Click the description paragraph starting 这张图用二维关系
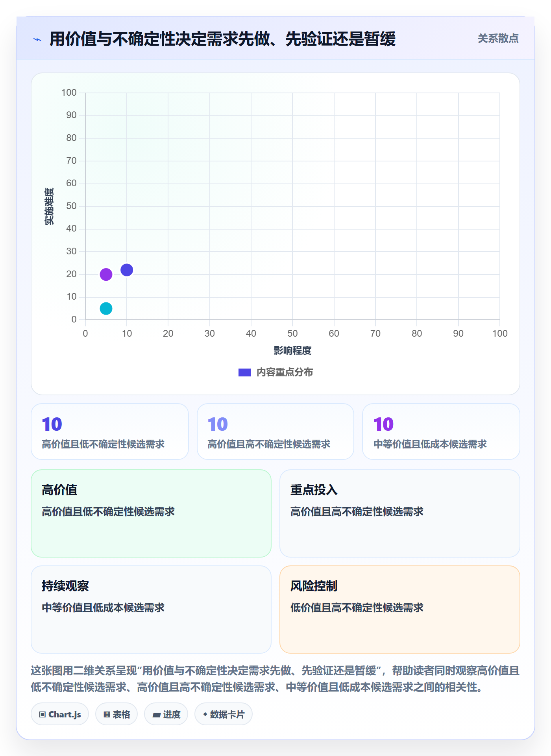Viewport: 551px width, 756px height. click(275, 679)
